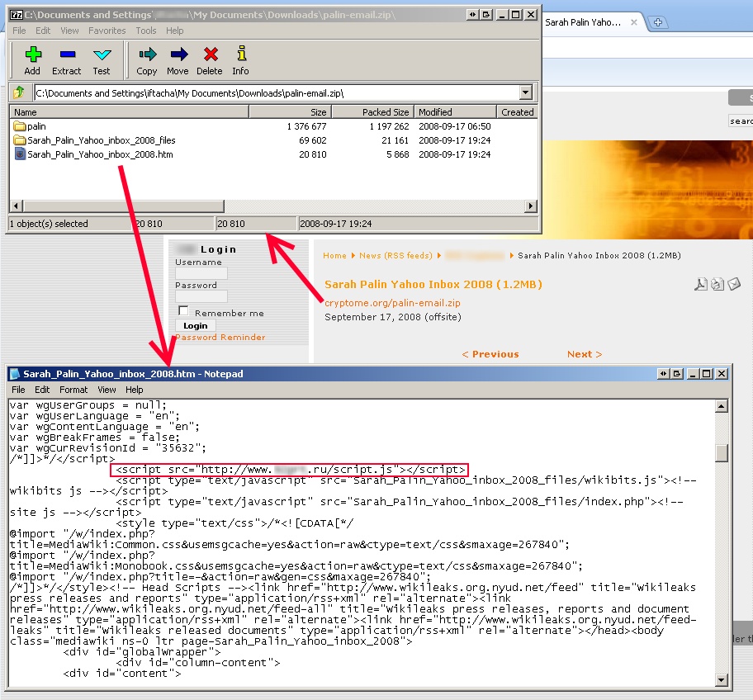Click the red Delete icon

point(210,60)
